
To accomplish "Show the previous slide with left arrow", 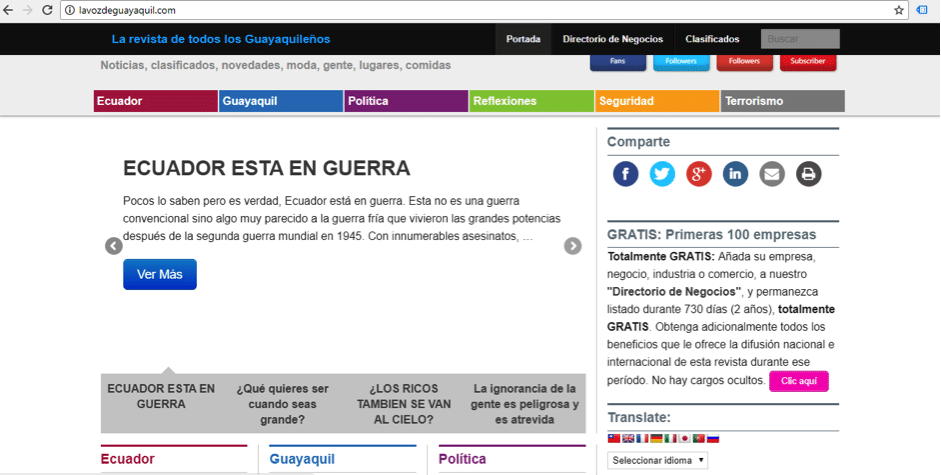I will [114, 246].
